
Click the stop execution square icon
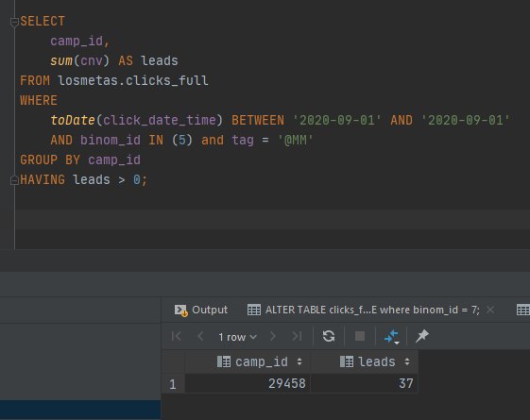click(360, 336)
